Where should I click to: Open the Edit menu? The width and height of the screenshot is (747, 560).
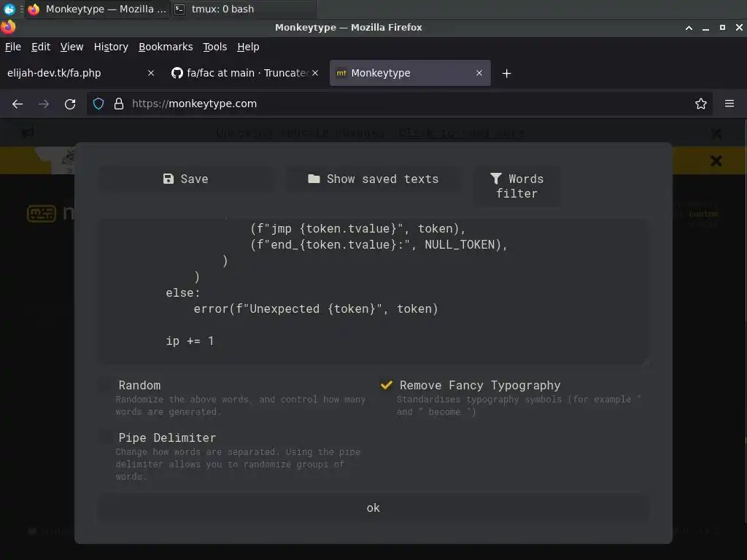coord(41,47)
